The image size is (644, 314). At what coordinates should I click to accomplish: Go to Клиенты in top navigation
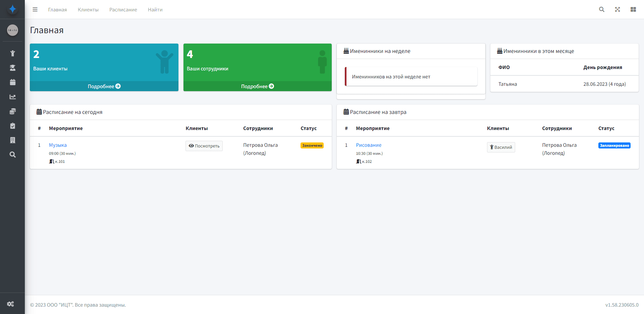pos(88,10)
